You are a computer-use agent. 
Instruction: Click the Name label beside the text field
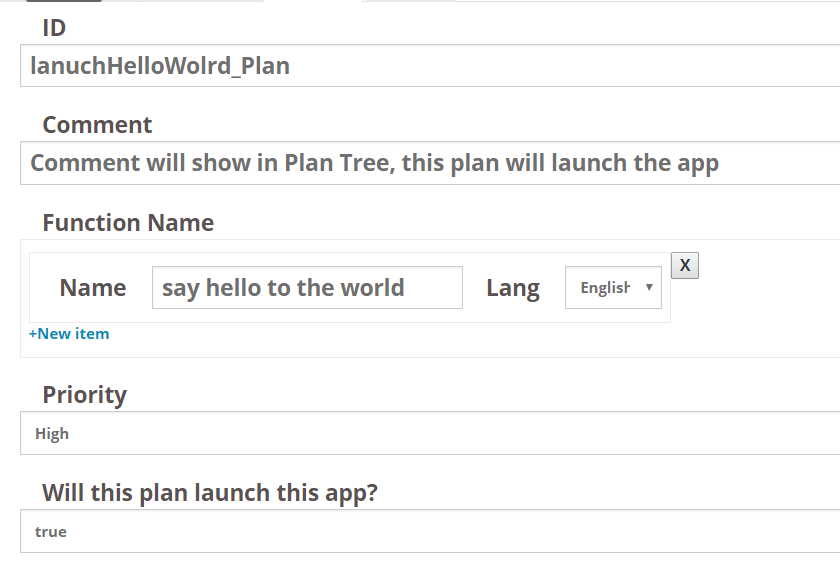click(93, 288)
